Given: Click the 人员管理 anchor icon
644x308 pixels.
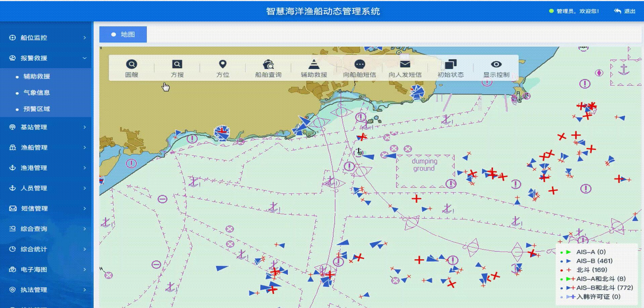Looking at the screenshot, I should click(x=12, y=188).
